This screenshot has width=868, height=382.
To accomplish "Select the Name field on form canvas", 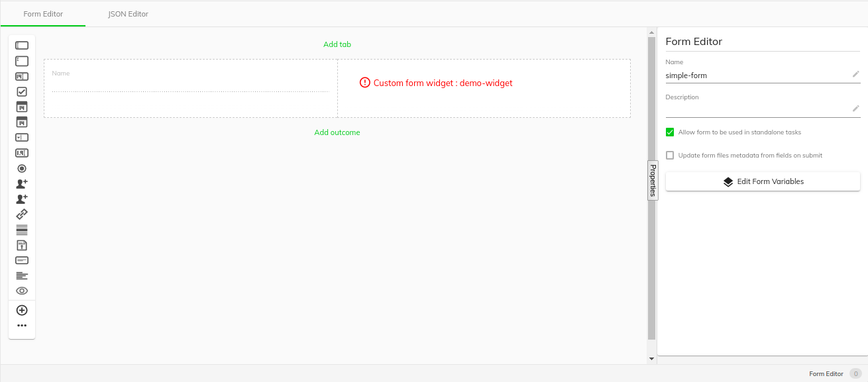I will pos(191,88).
